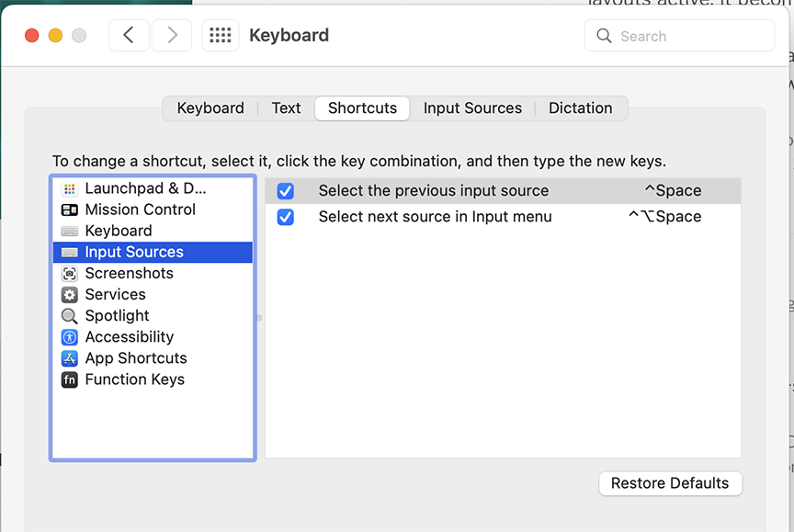Open the Dictation tab

click(x=580, y=108)
